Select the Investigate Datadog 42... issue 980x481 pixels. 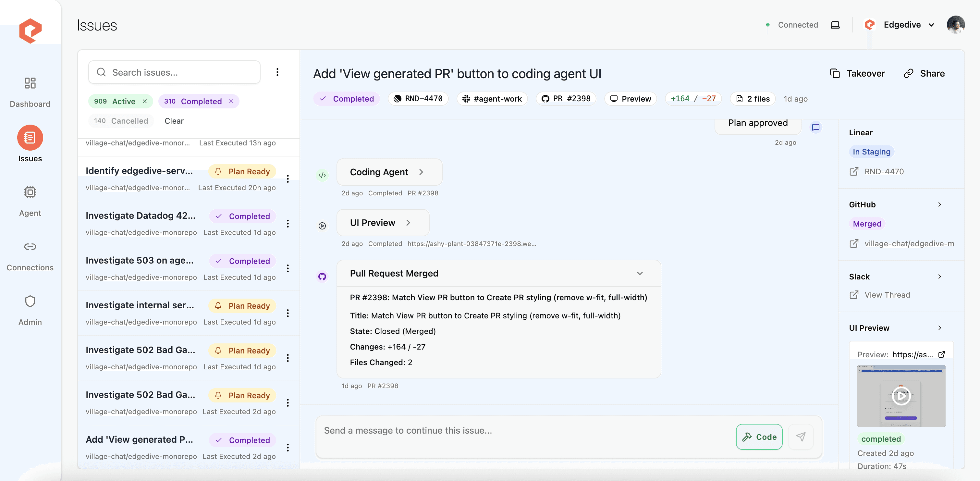[141, 216]
